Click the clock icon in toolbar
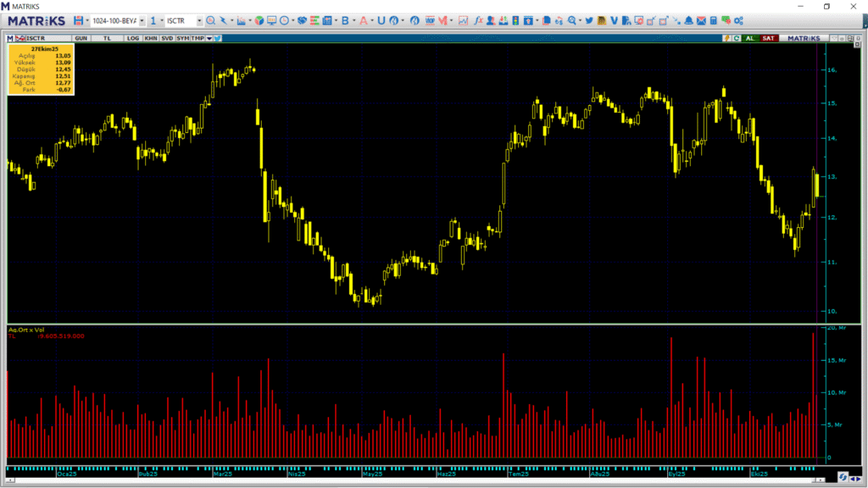The height and width of the screenshot is (488, 868). click(282, 20)
